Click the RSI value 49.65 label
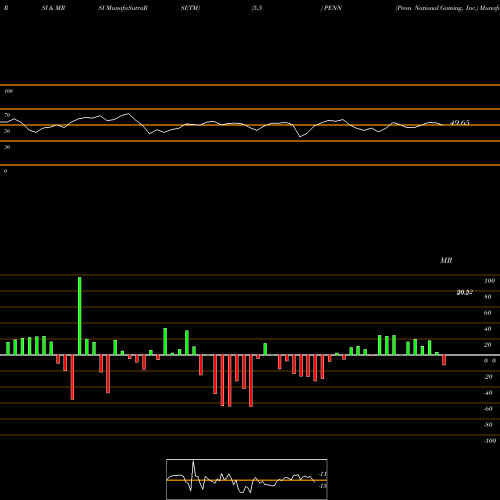 tap(460, 123)
